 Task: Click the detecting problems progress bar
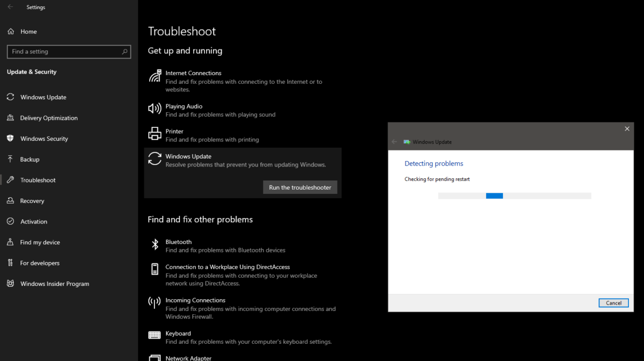[x=514, y=196]
